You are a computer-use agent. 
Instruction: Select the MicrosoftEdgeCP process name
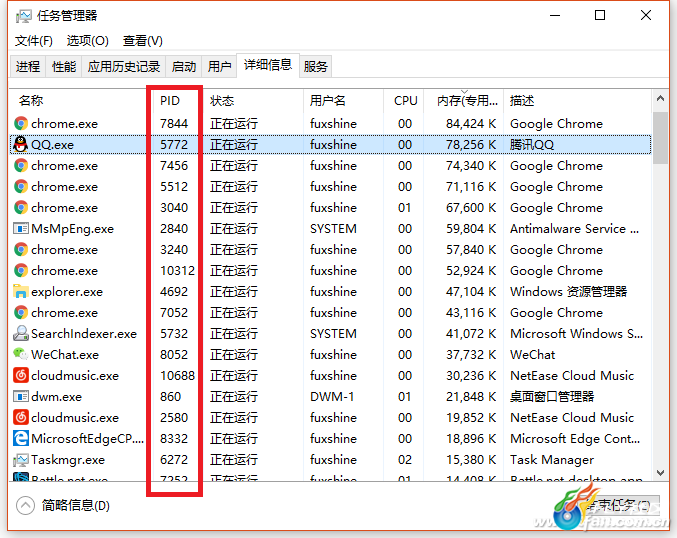[88, 439]
